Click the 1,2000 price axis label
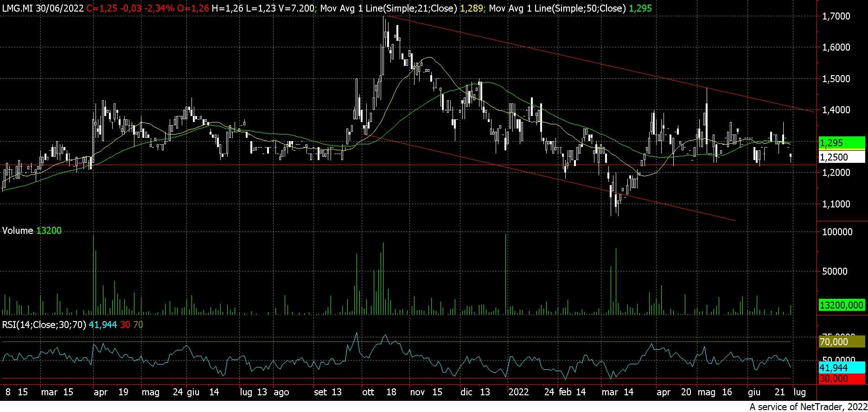This screenshot has height=412, width=868. coord(835,173)
